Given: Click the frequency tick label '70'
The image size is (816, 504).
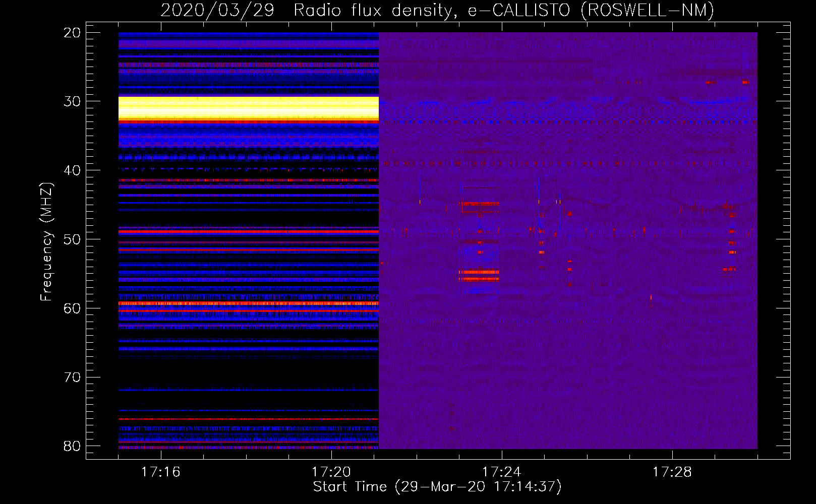Looking at the screenshot, I should pyautogui.click(x=72, y=377).
